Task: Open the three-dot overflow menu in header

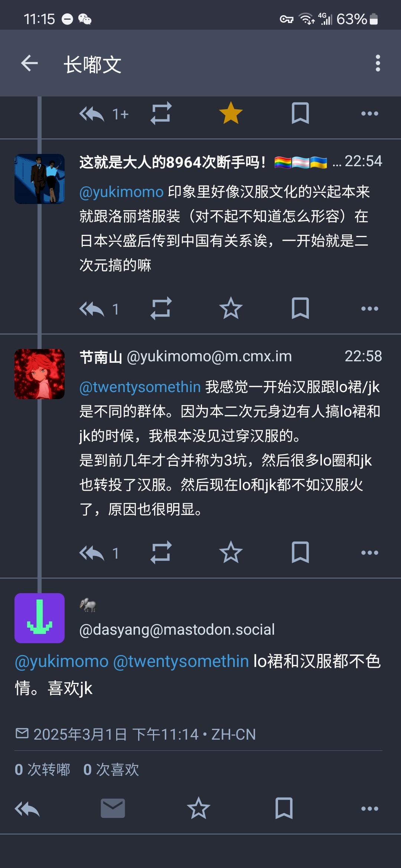Action: click(x=378, y=63)
